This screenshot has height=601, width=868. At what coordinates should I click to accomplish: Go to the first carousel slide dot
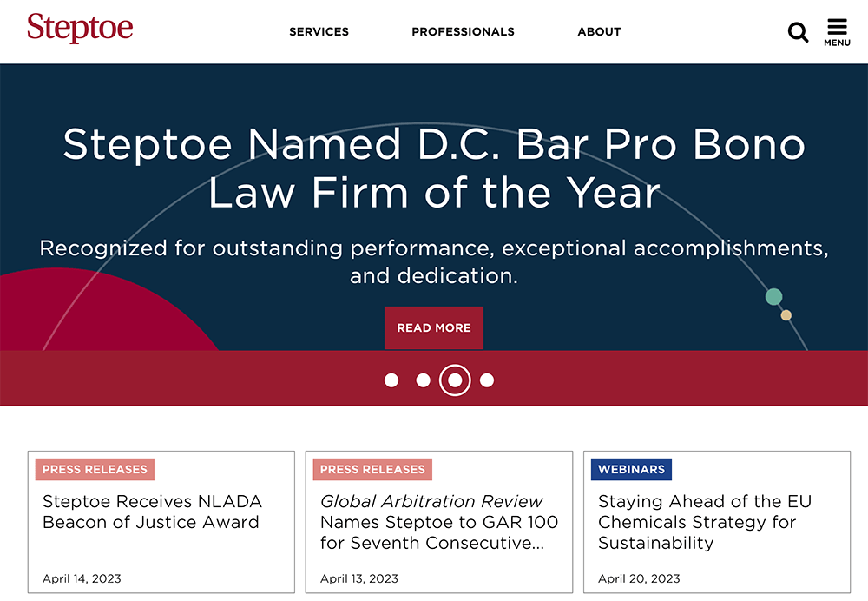click(x=391, y=380)
